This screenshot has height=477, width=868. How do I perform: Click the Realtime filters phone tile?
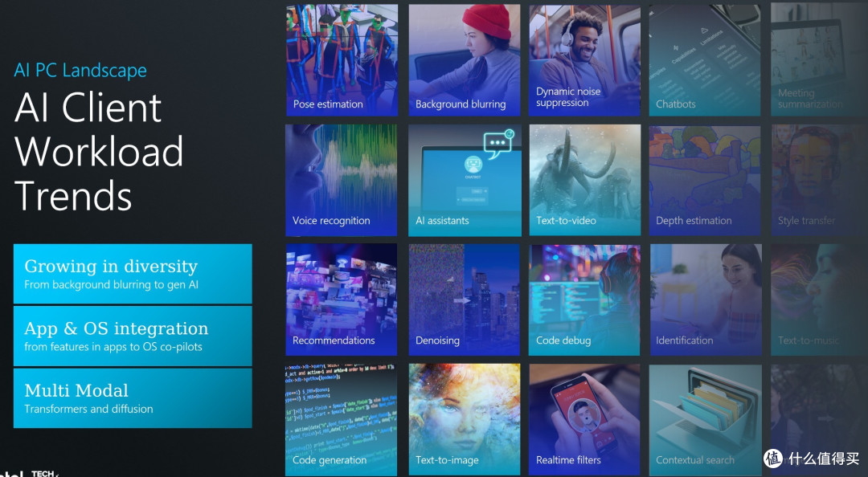coord(584,418)
